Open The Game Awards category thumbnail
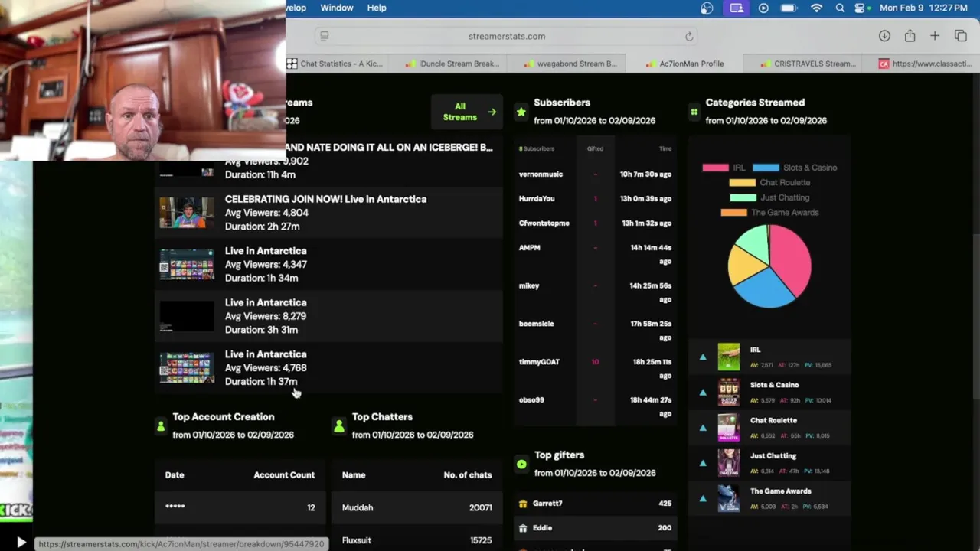 click(x=729, y=498)
